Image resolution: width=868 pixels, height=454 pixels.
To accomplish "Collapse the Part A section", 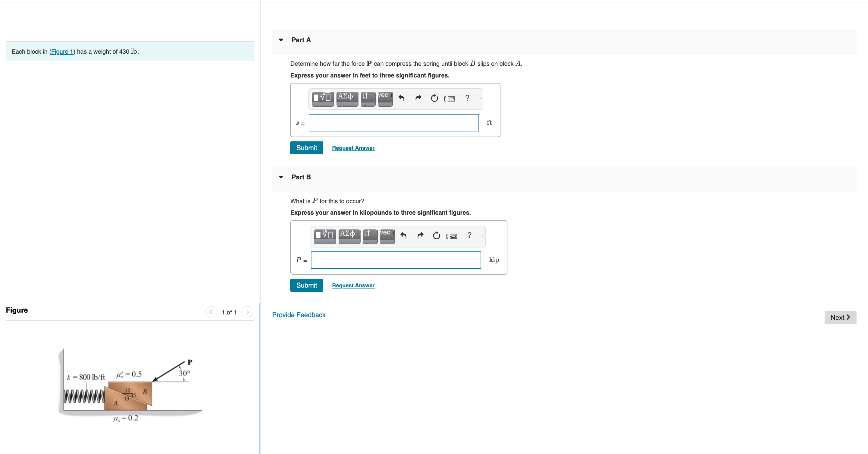I will (281, 40).
